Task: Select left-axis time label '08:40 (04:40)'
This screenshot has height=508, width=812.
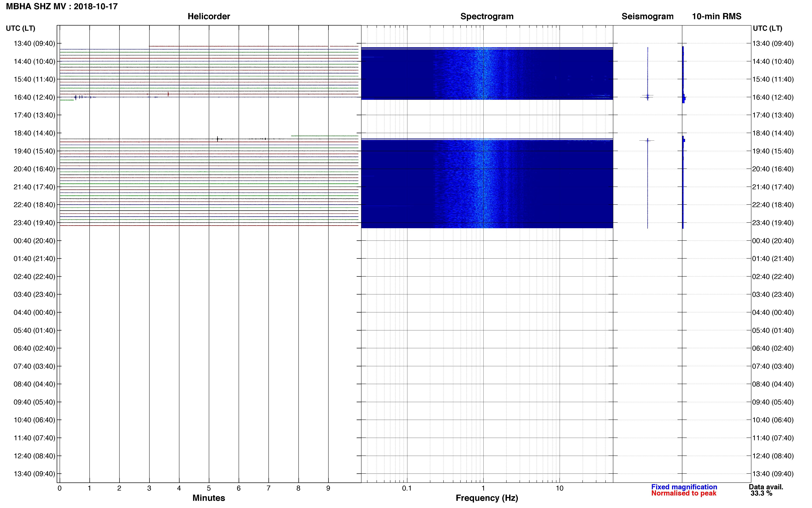Action: [34, 384]
